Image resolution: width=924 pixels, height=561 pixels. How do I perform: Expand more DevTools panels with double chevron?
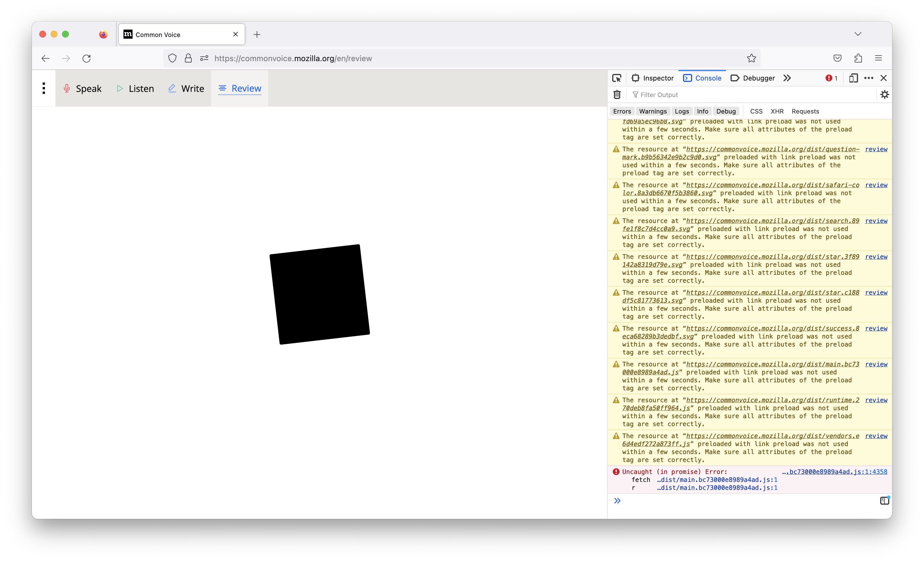(787, 78)
